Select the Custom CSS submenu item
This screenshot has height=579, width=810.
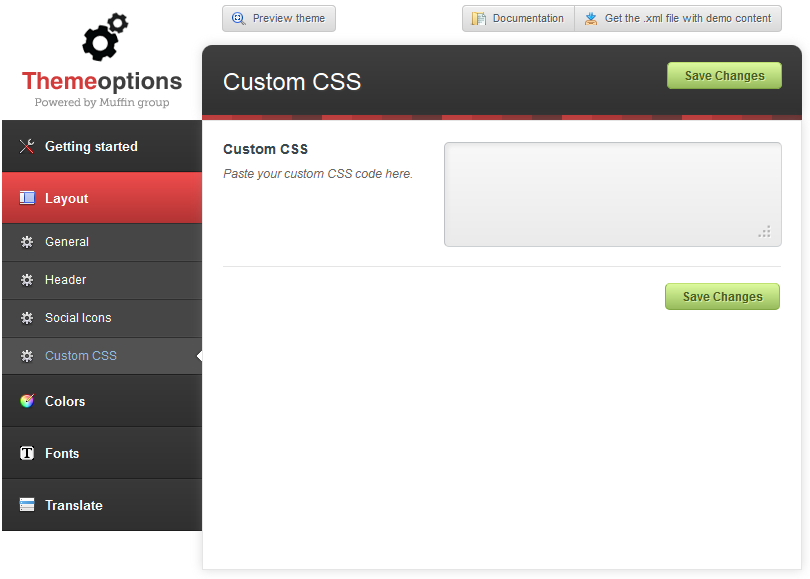coord(102,356)
